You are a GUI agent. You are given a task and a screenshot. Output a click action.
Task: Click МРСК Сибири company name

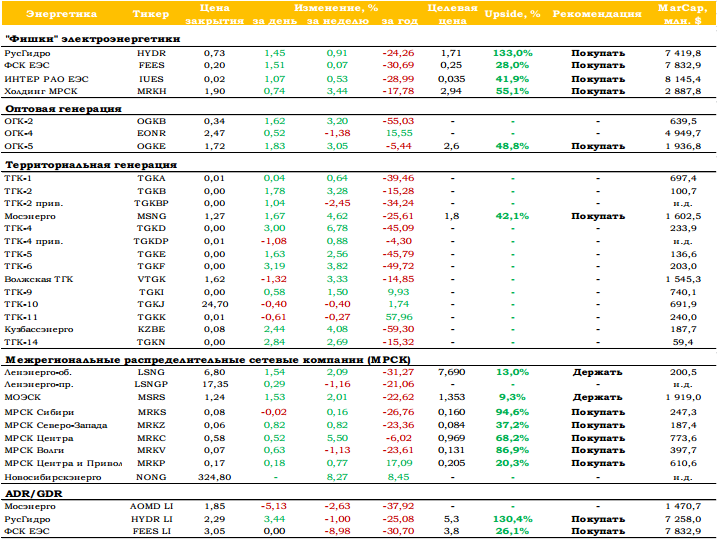[39, 412]
